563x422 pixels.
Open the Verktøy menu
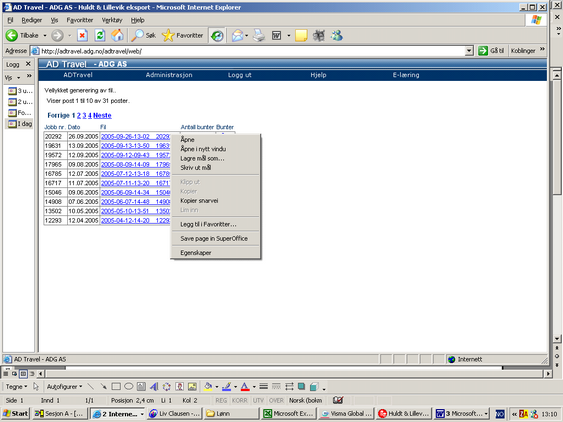[x=112, y=20]
